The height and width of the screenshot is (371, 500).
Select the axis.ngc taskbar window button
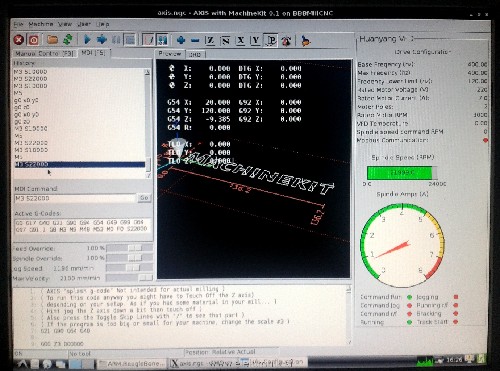(203, 363)
